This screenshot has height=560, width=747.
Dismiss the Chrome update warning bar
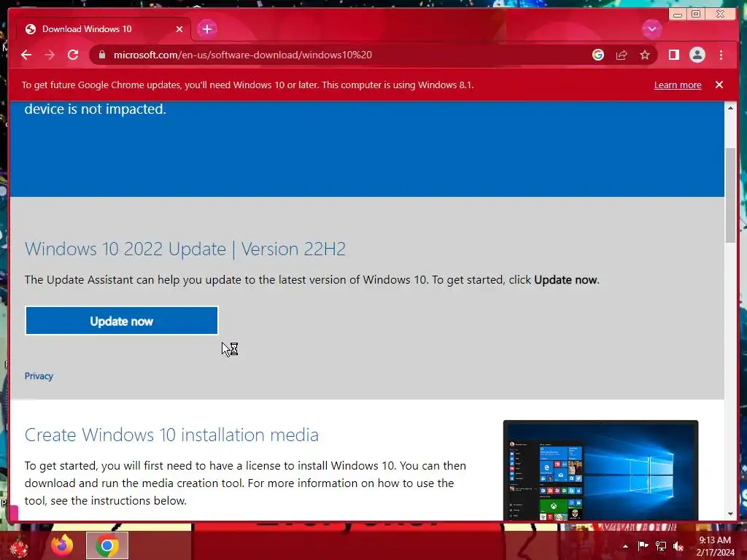point(719,85)
